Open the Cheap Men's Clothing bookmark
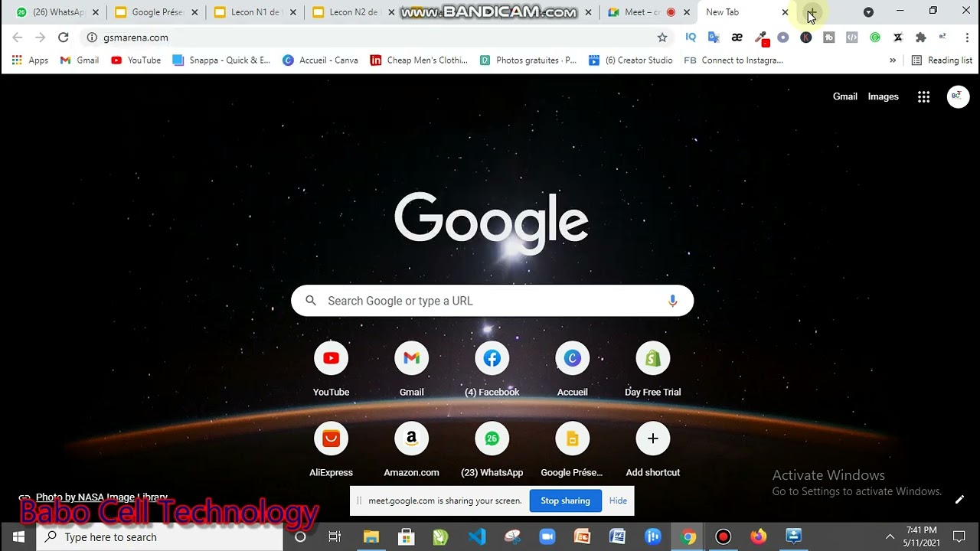This screenshot has width=980, height=551. point(419,60)
